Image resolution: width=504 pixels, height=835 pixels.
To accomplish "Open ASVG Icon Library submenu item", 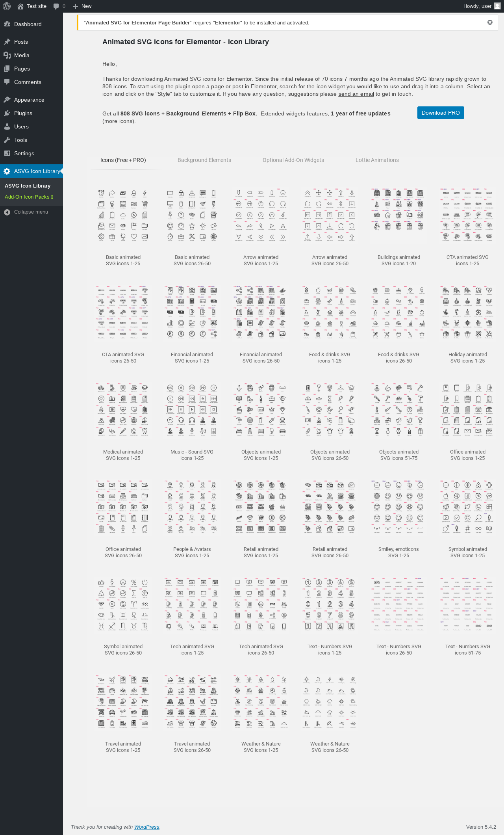I will 28,186.
